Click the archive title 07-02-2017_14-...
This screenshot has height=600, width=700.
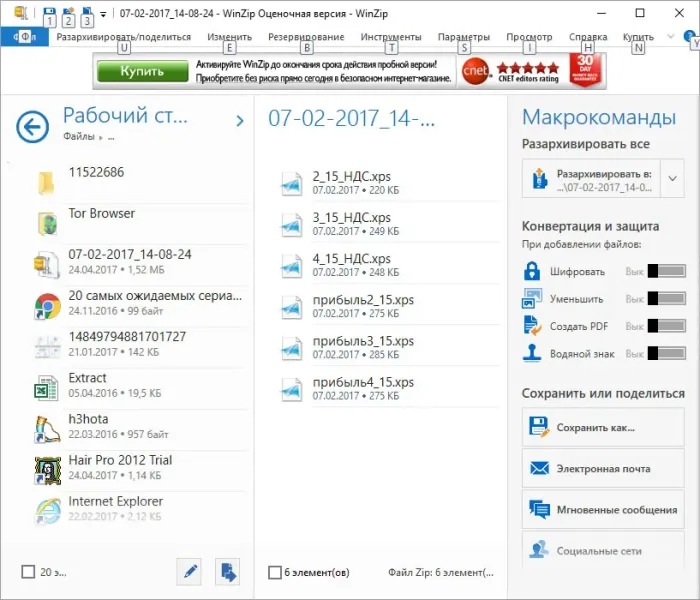click(x=351, y=119)
